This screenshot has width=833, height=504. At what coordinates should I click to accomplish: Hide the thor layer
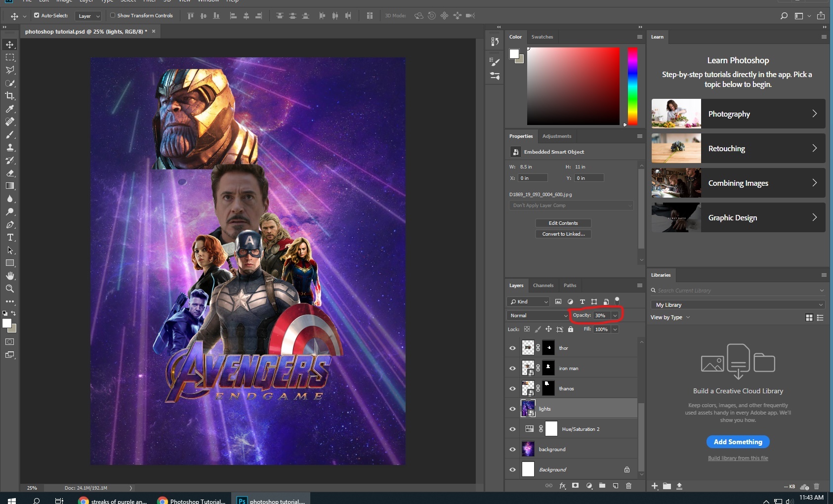[x=512, y=348]
